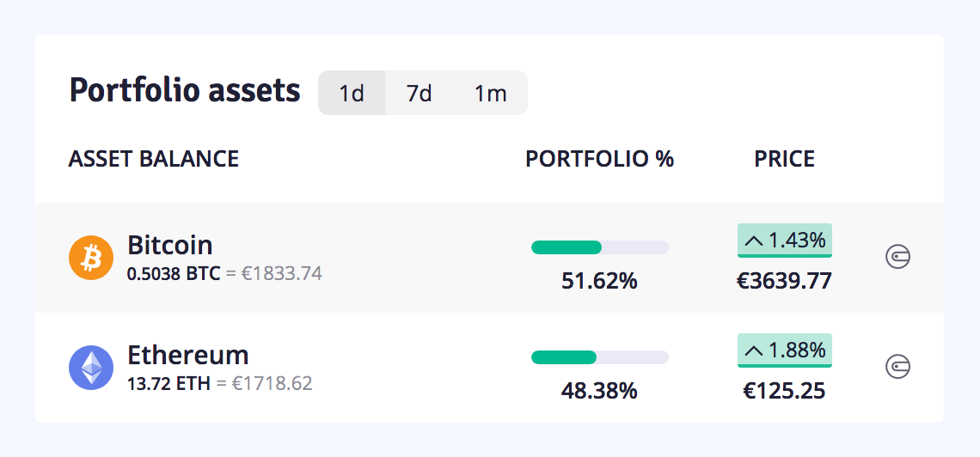Viewport: 980px width, 457px height.
Task: Sort by the PRICE column header
Action: point(784,159)
